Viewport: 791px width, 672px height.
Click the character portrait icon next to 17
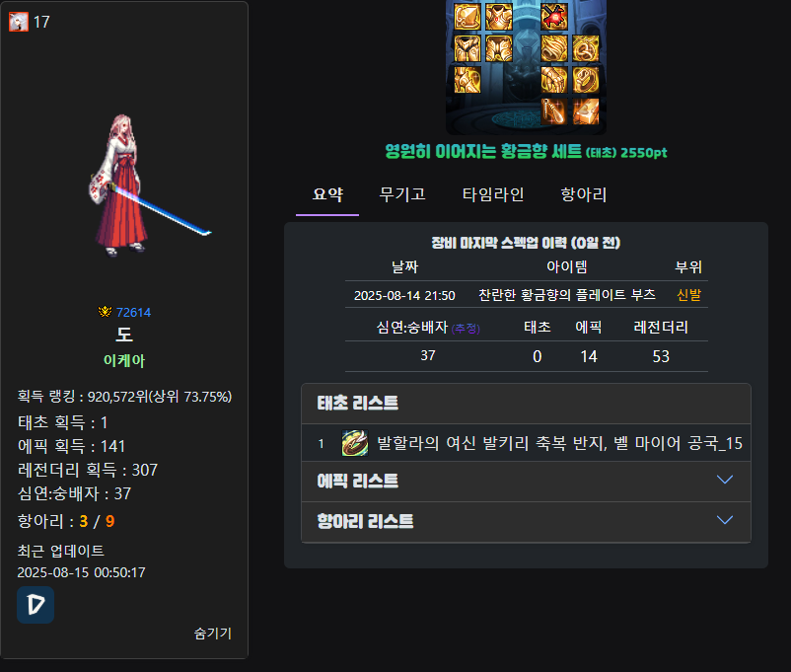coord(19,22)
